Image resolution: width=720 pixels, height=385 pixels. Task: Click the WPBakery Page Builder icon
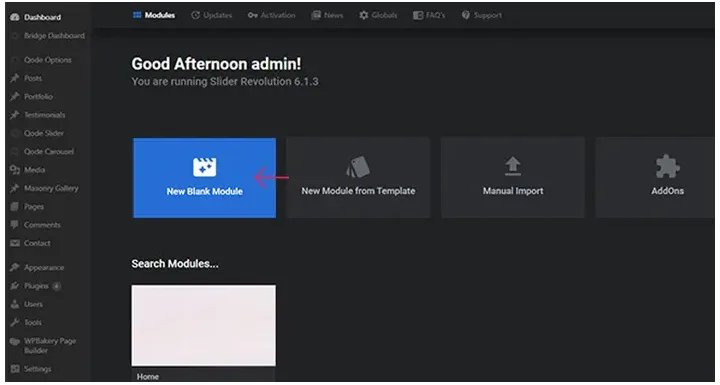click(x=15, y=341)
